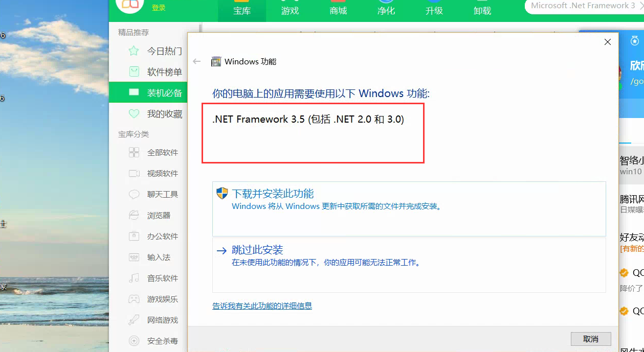Click the 软件榜单 list icon
644x352 pixels.
(x=134, y=72)
